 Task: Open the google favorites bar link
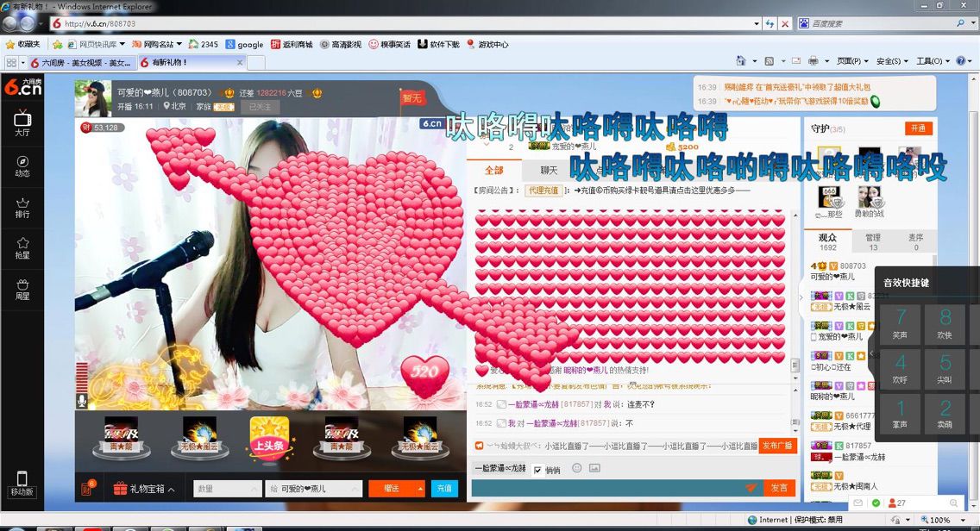245,44
